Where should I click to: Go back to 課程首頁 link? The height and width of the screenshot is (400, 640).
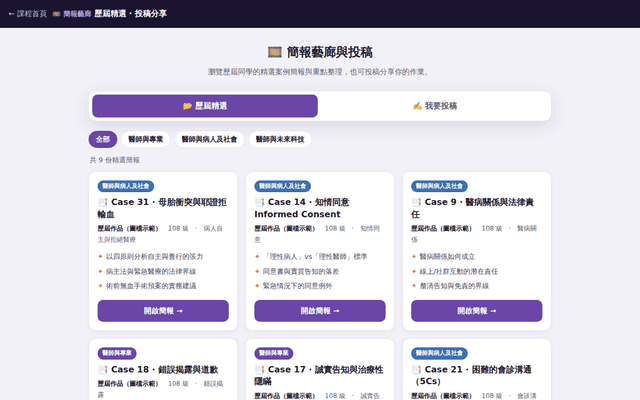click(28, 14)
